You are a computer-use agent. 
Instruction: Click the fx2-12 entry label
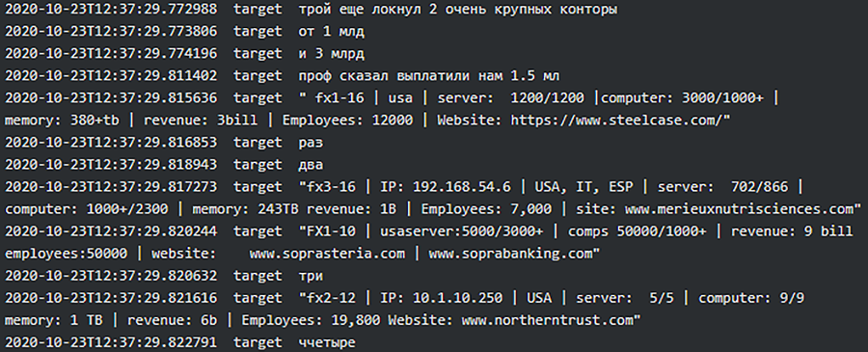coord(327,298)
